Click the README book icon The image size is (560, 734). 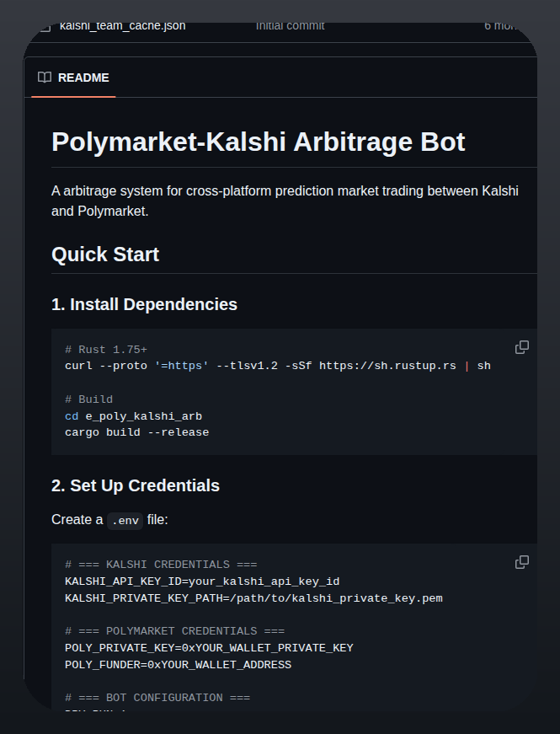click(x=45, y=78)
